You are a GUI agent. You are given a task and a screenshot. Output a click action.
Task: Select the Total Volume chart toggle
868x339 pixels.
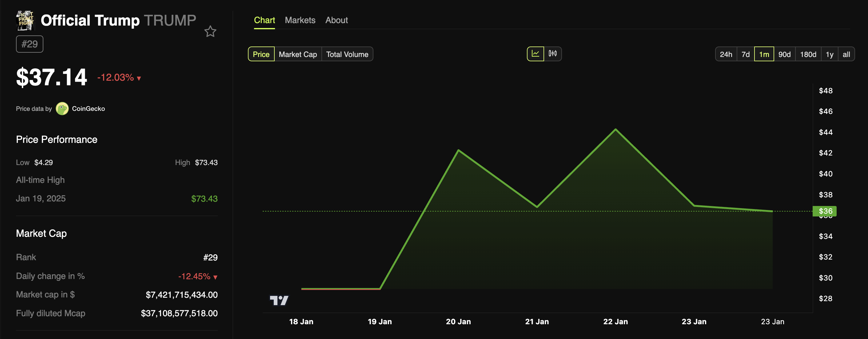click(x=347, y=54)
